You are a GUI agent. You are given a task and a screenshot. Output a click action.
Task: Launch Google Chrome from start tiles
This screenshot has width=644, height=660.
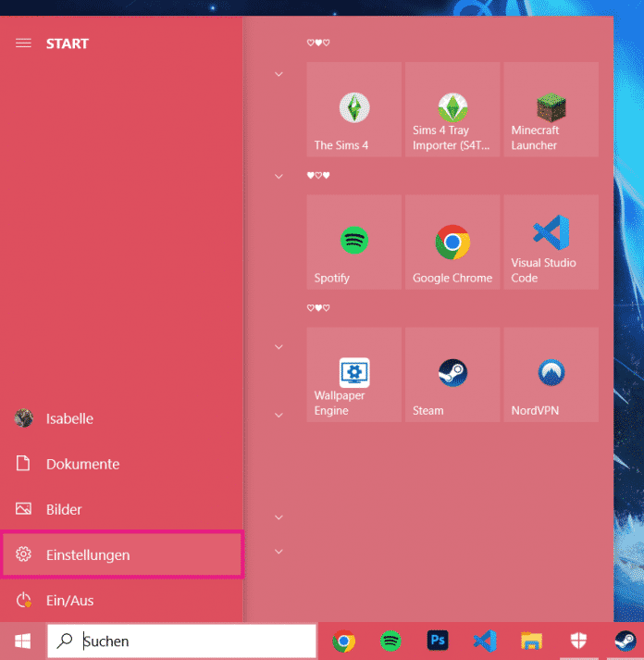pyautogui.click(x=452, y=243)
